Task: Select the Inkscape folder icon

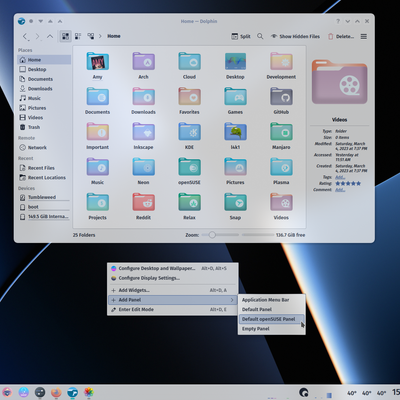Action: tap(143, 132)
